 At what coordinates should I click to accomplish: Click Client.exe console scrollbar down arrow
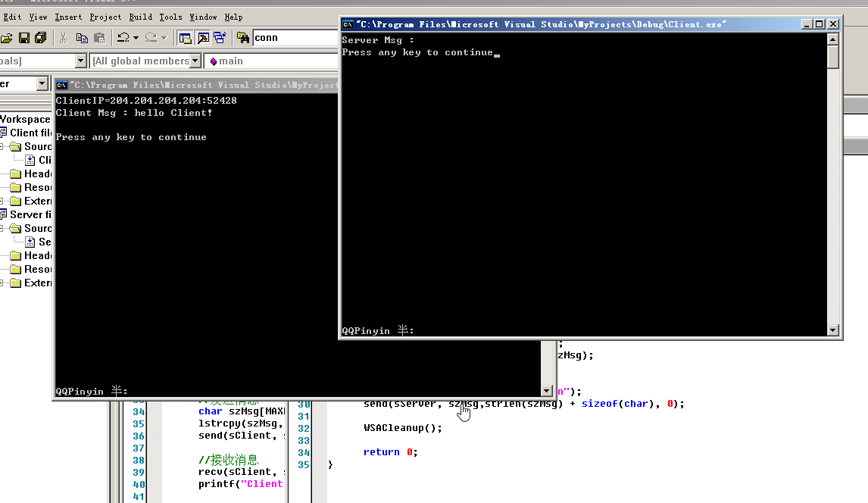click(x=833, y=330)
